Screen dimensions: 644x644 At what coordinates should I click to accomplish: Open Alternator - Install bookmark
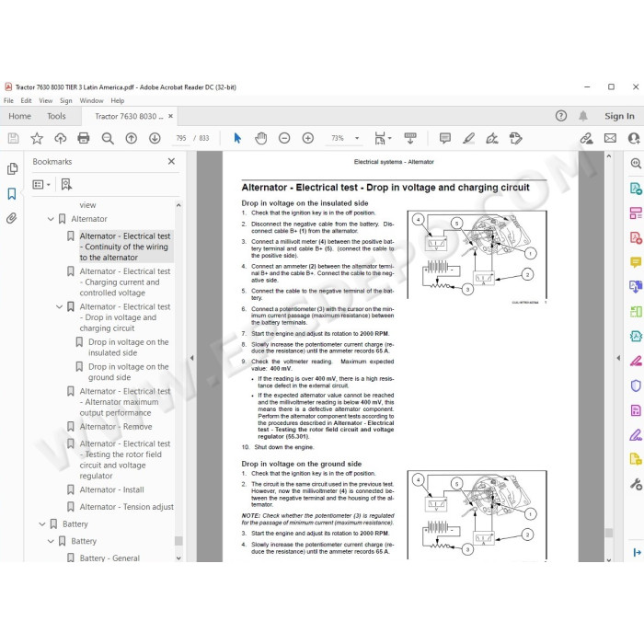111,490
